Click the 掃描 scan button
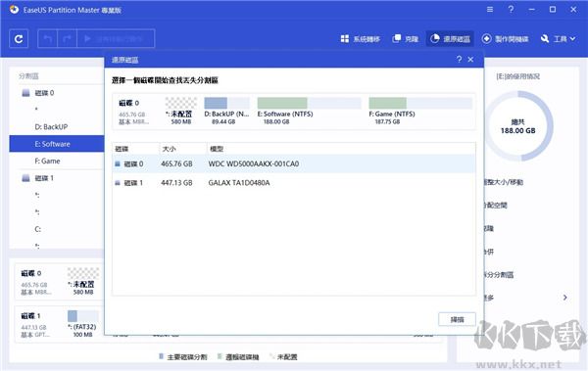This screenshot has height=371, width=588. coord(457,320)
